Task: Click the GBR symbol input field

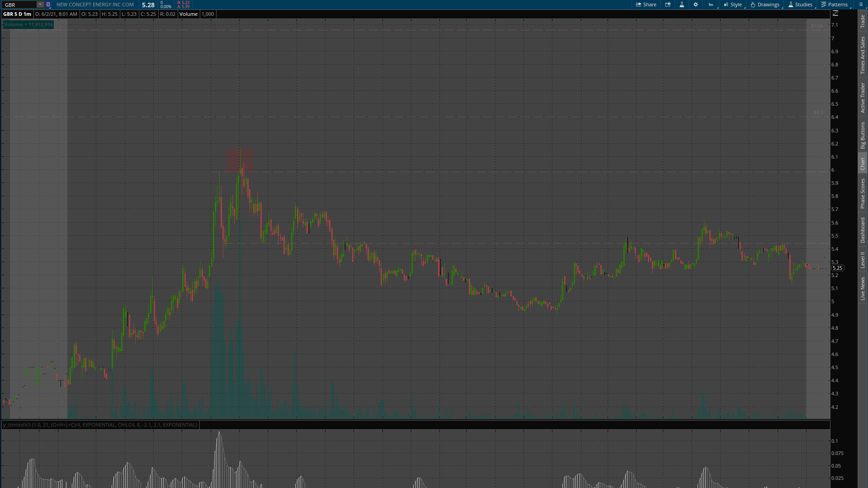Action: click(19, 5)
